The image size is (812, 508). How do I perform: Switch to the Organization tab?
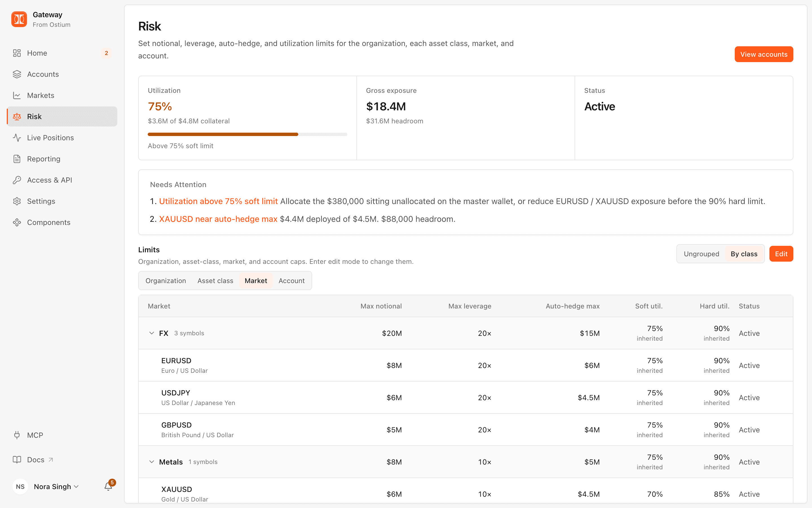click(166, 281)
